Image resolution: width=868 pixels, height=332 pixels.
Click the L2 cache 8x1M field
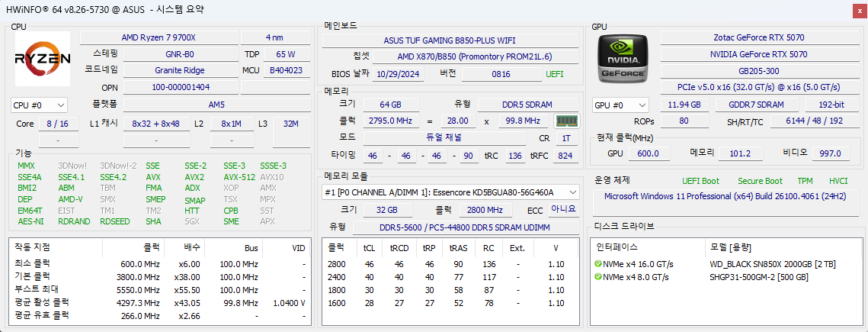click(x=233, y=124)
